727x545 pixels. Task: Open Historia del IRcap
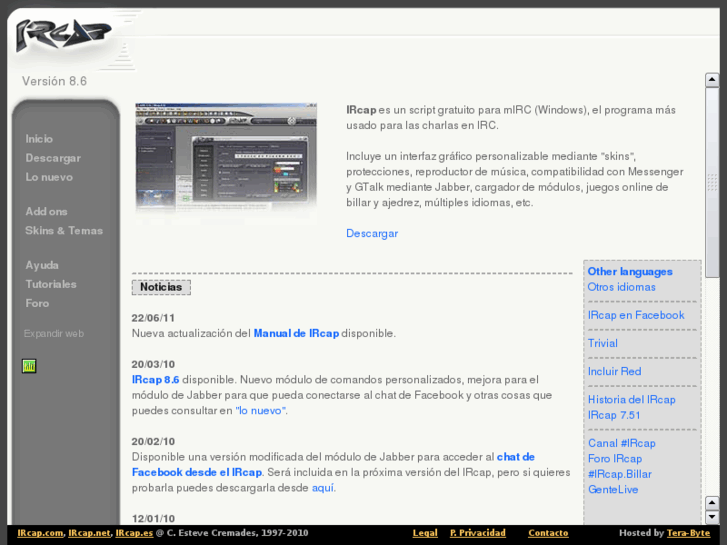click(631, 400)
